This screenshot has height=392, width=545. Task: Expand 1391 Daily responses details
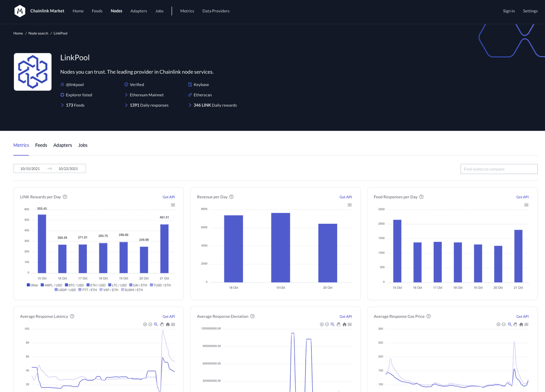click(x=146, y=105)
